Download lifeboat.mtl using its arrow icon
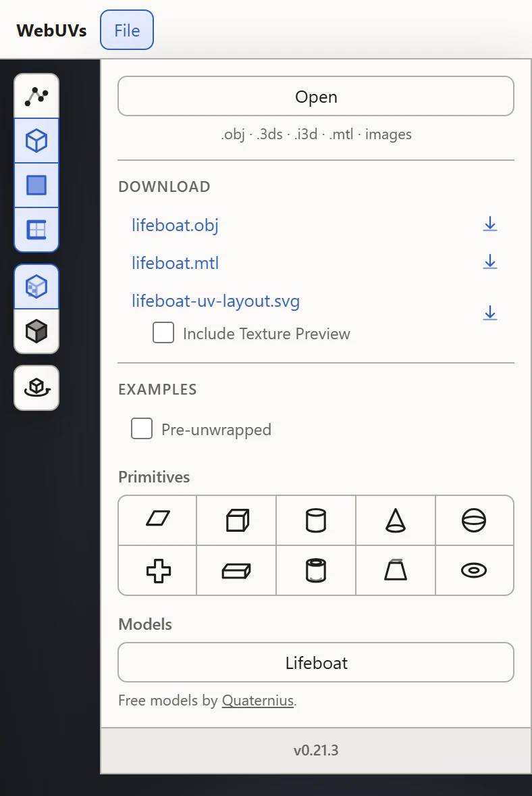This screenshot has height=796, width=532. (490, 262)
